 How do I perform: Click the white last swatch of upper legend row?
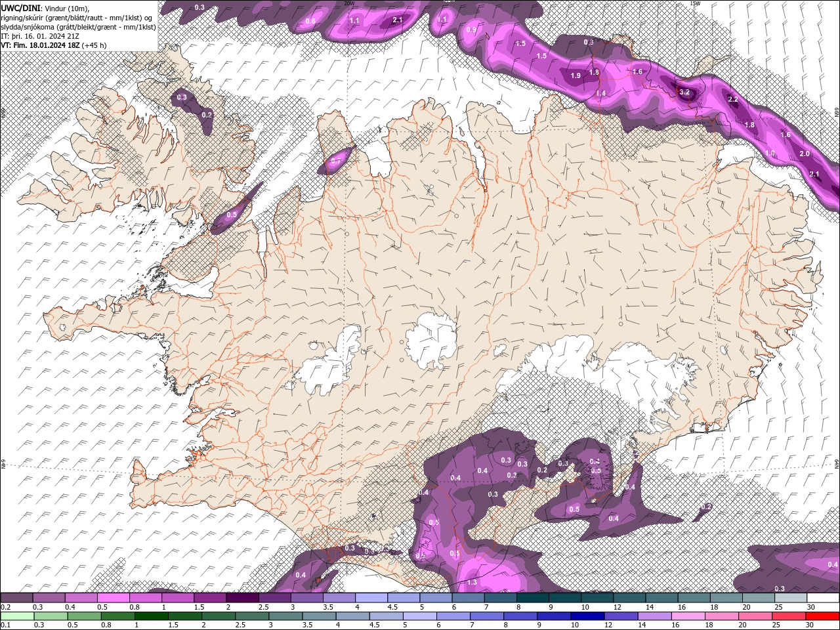[823, 598]
